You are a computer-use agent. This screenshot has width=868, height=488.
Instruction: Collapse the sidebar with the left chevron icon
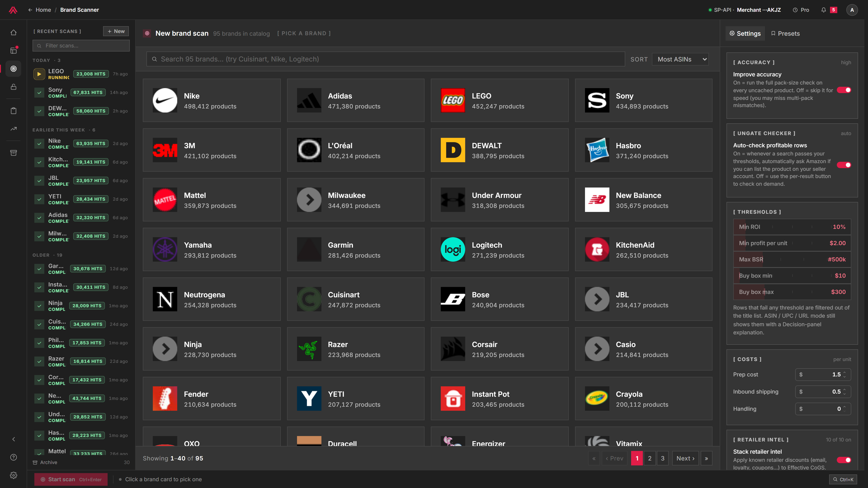click(14, 439)
